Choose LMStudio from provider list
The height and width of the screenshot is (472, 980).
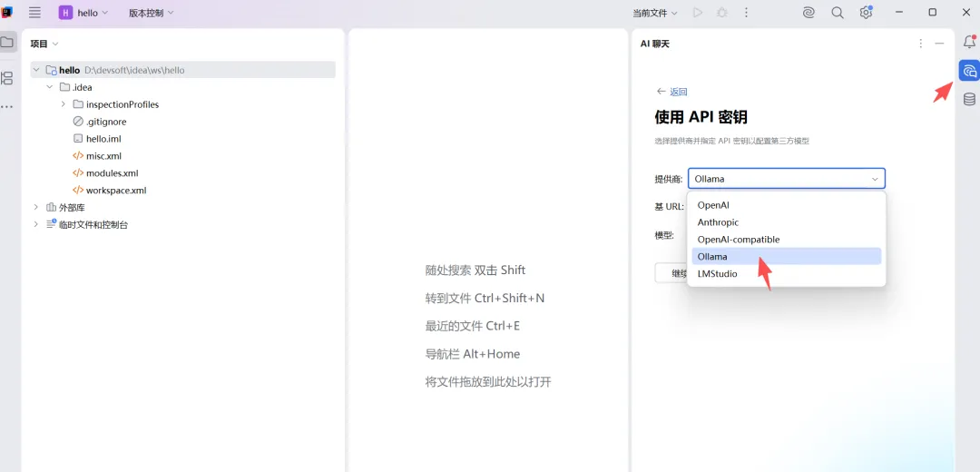pos(786,274)
